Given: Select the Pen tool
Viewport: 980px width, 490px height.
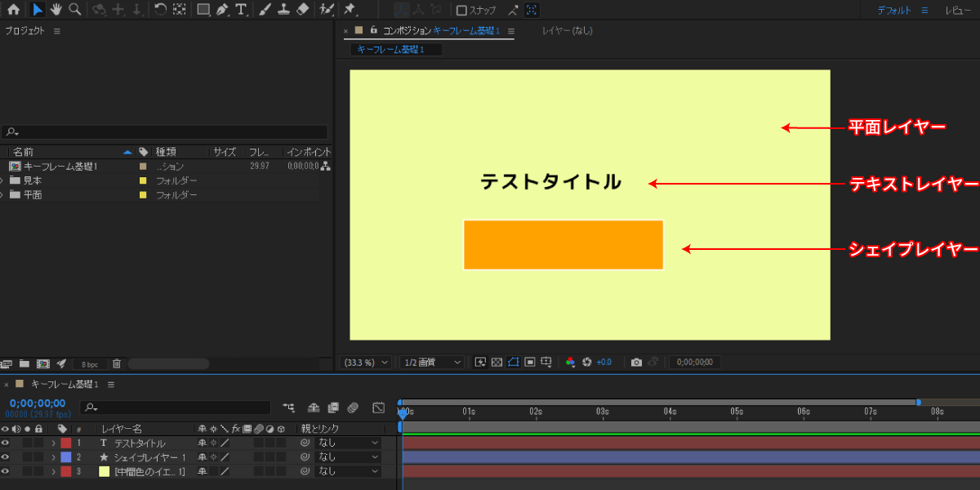Looking at the screenshot, I should coord(222,10).
